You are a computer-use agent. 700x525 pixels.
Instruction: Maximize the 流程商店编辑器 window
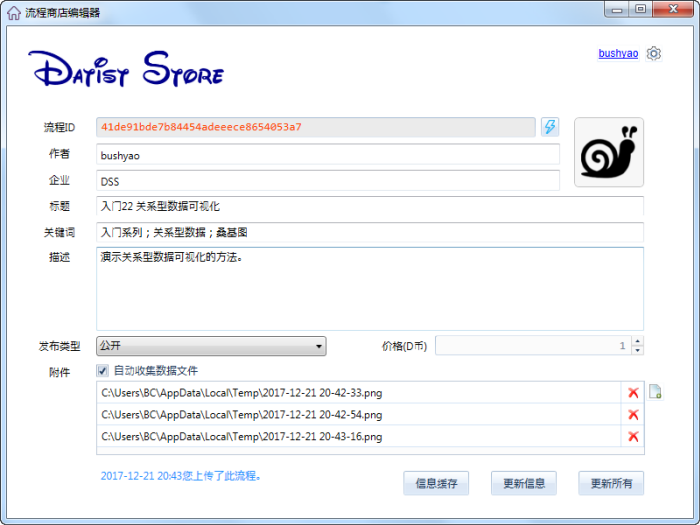coord(641,10)
